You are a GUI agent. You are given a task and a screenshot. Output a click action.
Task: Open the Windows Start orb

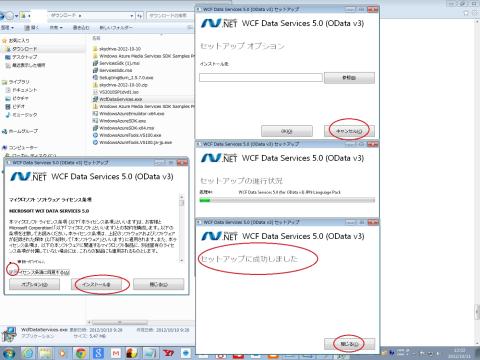[8, 353]
